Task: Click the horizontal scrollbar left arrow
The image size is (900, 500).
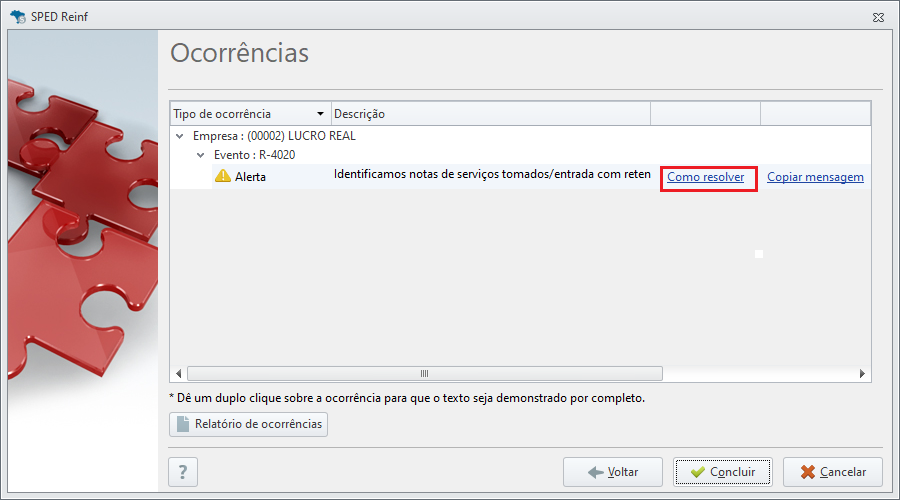Action: [179, 374]
